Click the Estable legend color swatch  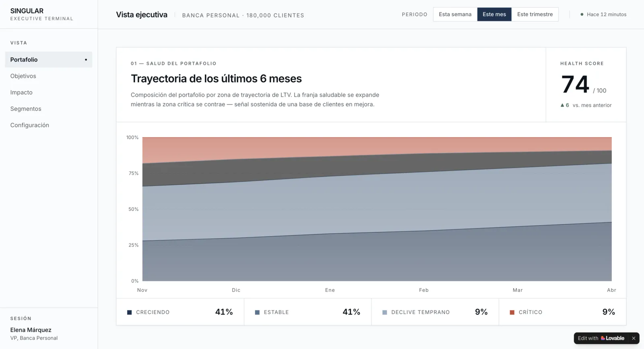pyautogui.click(x=257, y=312)
